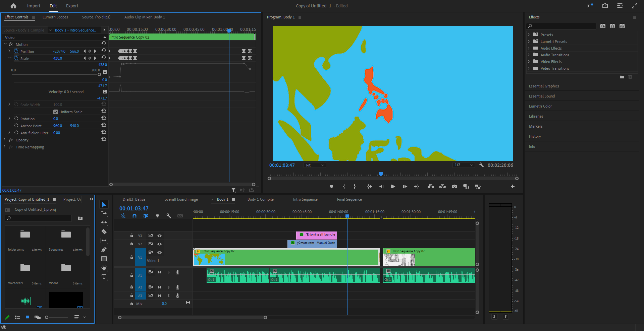644x331 pixels.
Task: Hide the V3 track output eye
Action: (160, 236)
